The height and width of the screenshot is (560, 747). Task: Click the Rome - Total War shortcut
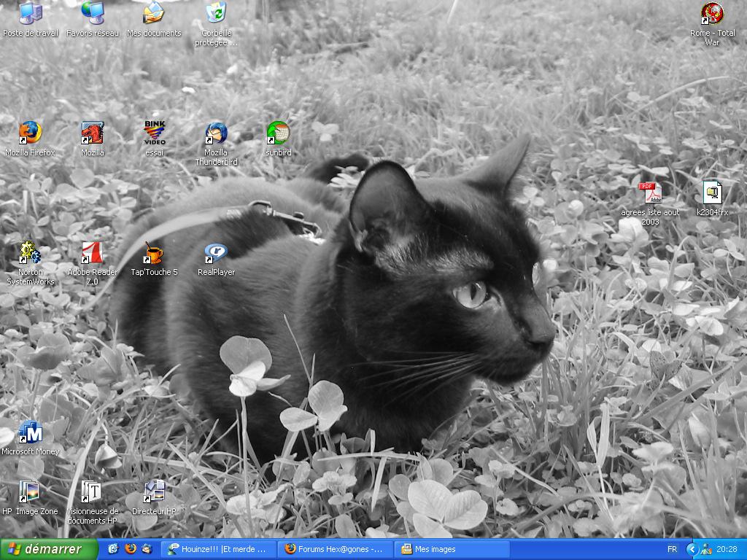pos(712,14)
